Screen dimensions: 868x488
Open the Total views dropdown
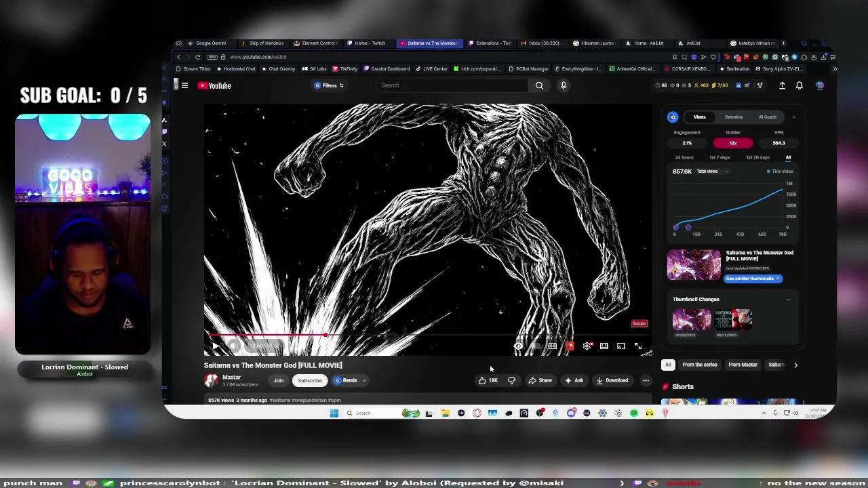click(713, 171)
